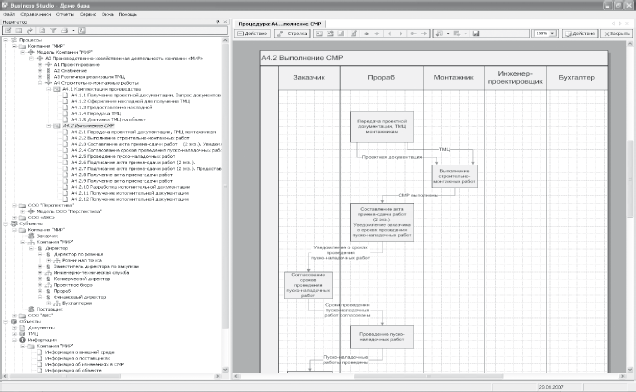Open the zoom percentage dropdown

(553, 34)
